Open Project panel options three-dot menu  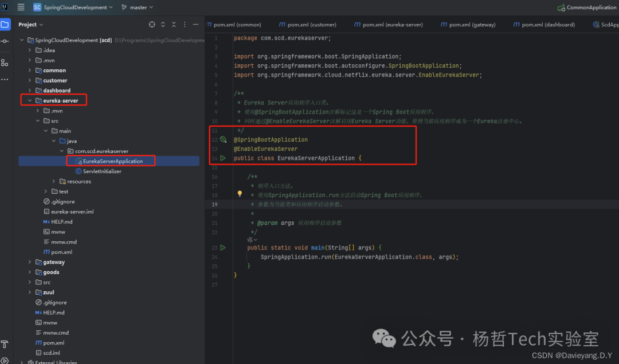[x=185, y=25]
